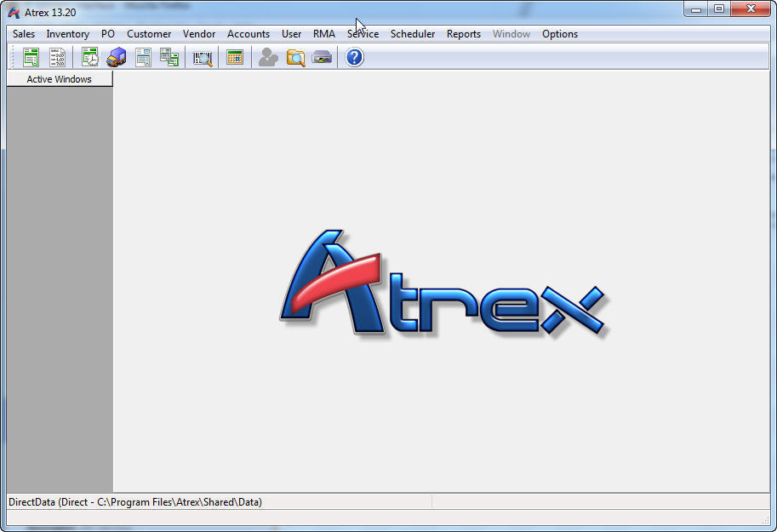Image resolution: width=777 pixels, height=532 pixels.
Task: Create a new sales invoice from the toolbar
Action: [31, 57]
